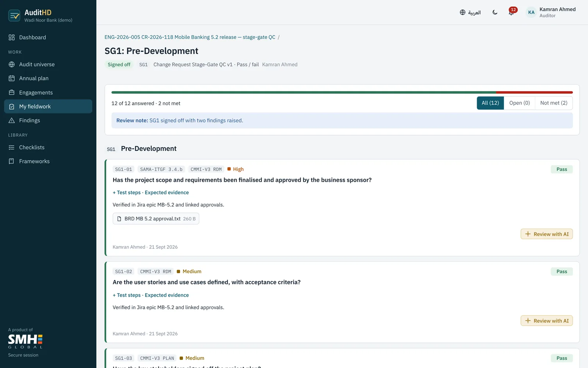This screenshot has height=368, width=588.
Task: Expand Test steps for SG1-02
Action: pyautogui.click(x=127, y=295)
